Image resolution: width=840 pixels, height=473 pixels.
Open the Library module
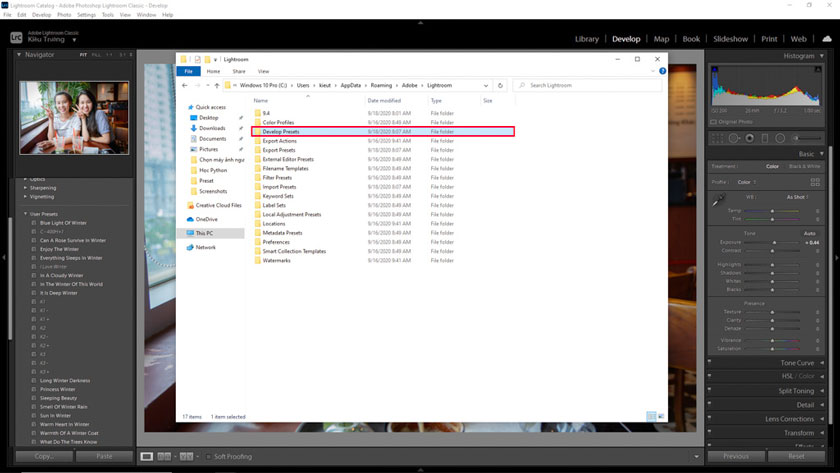587,39
